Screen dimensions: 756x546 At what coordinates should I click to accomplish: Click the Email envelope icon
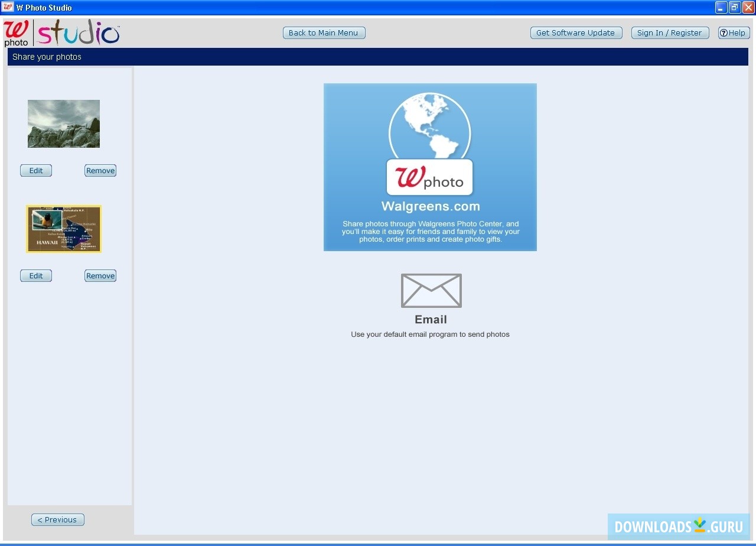click(x=431, y=290)
